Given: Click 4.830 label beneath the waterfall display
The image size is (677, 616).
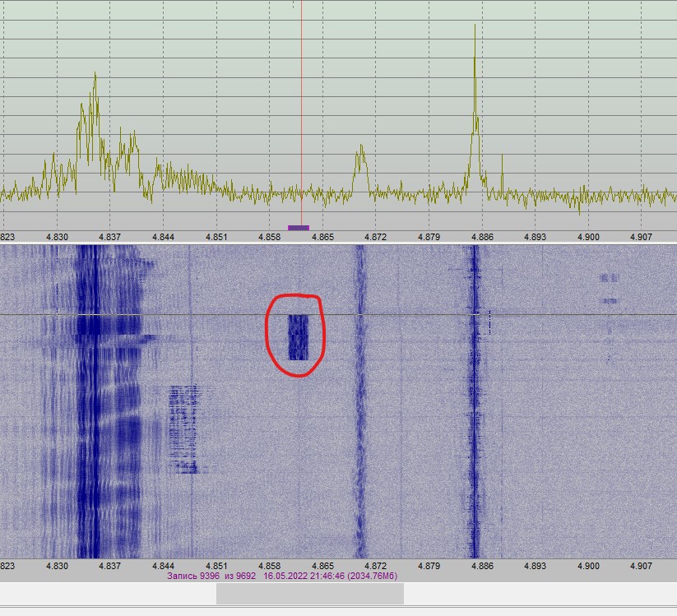Looking at the screenshot, I should pyautogui.click(x=57, y=566).
